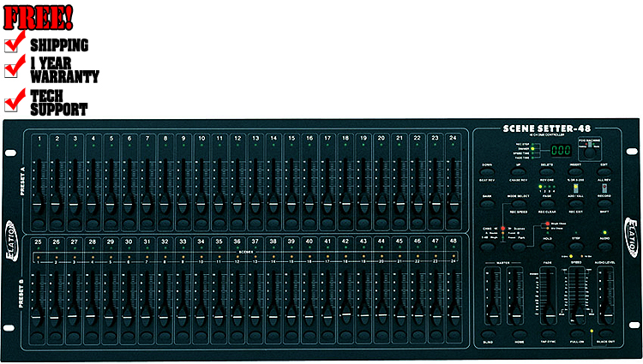Viewport: 643px width, 364px height.
Task: Select the EDIT button
Action: click(604, 171)
